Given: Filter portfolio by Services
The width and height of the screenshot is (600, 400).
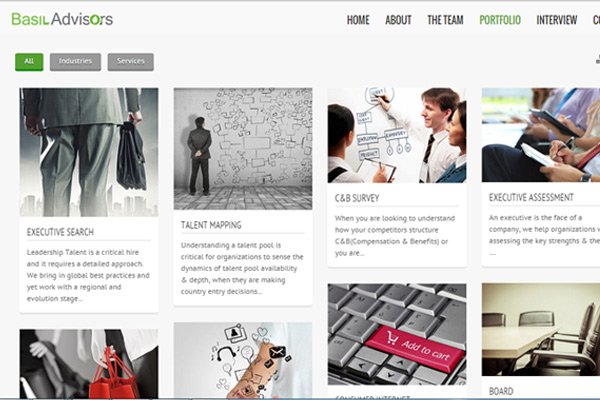Looking at the screenshot, I should tap(130, 62).
